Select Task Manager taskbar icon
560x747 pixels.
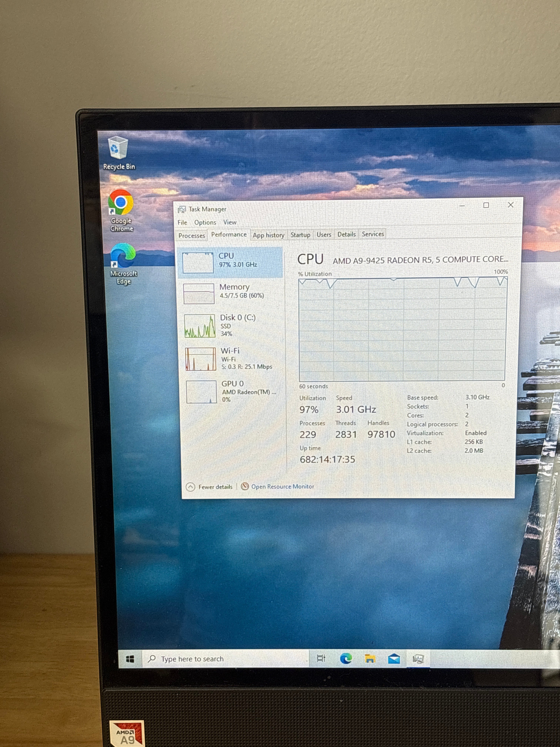click(x=418, y=659)
